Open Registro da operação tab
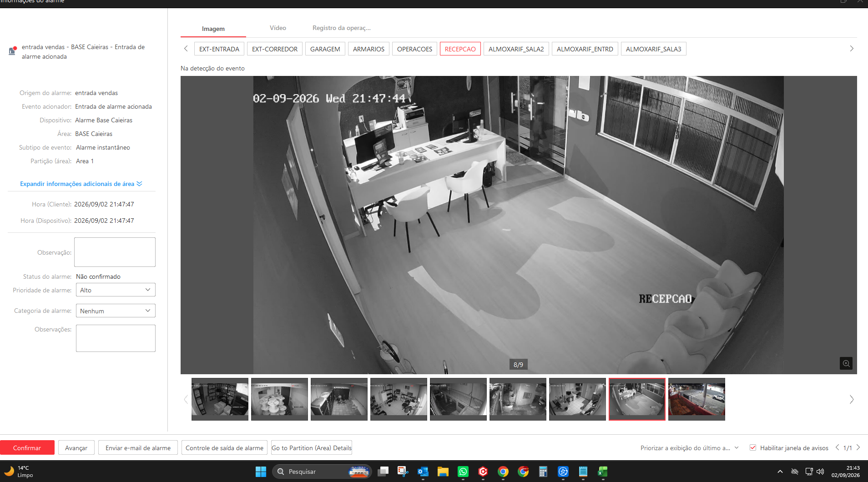Image resolution: width=868 pixels, height=482 pixels. (342, 28)
